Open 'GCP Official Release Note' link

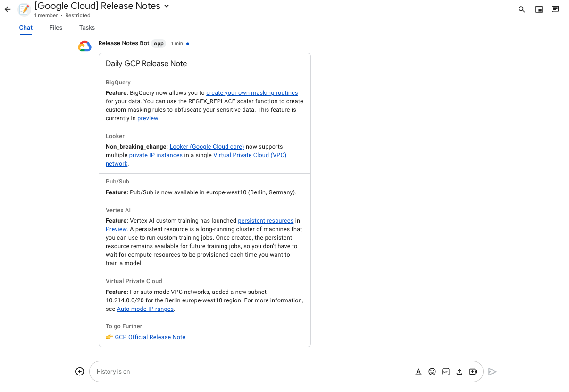[150, 337]
